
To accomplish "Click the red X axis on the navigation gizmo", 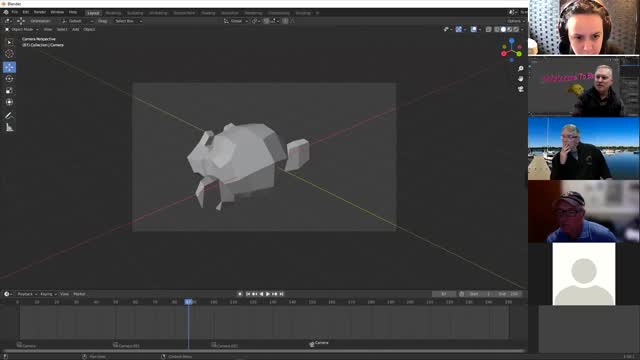I will click(504, 53).
